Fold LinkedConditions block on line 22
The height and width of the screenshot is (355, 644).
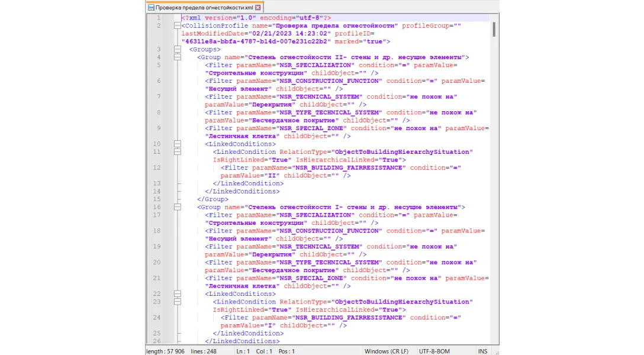point(177,293)
